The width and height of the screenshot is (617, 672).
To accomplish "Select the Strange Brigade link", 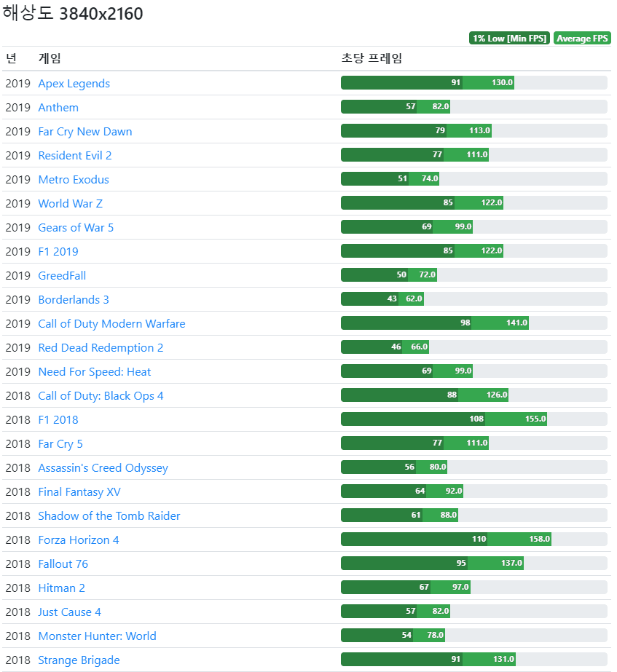I will 79,659.
